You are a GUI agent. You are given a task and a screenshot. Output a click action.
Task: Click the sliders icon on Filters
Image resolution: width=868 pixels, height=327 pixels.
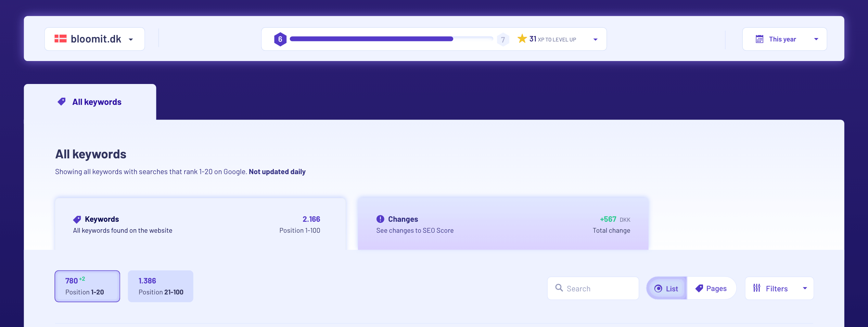pos(757,288)
